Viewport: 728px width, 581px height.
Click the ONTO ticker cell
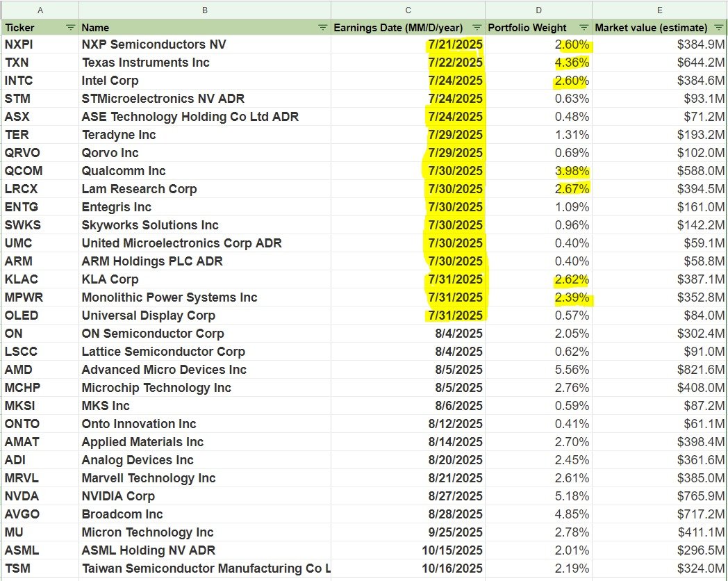[x=40, y=425]
